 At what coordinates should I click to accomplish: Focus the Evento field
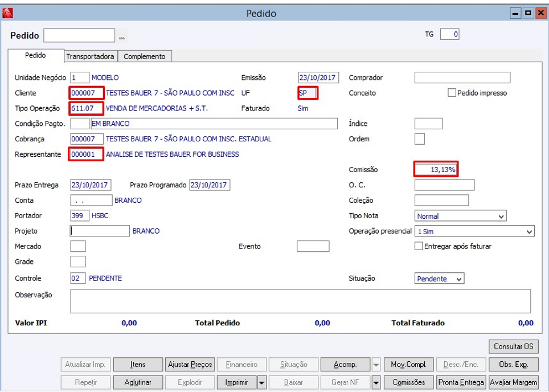(x=313, y=246)
